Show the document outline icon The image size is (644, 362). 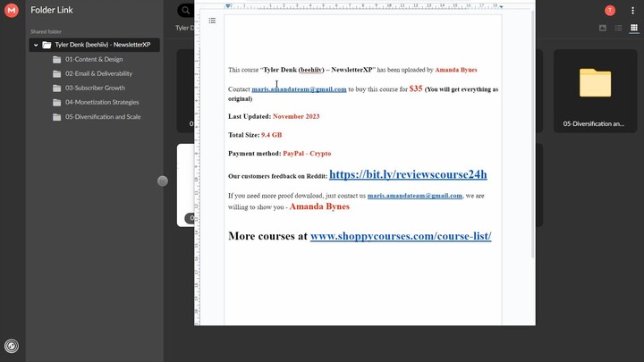[212, 21]
